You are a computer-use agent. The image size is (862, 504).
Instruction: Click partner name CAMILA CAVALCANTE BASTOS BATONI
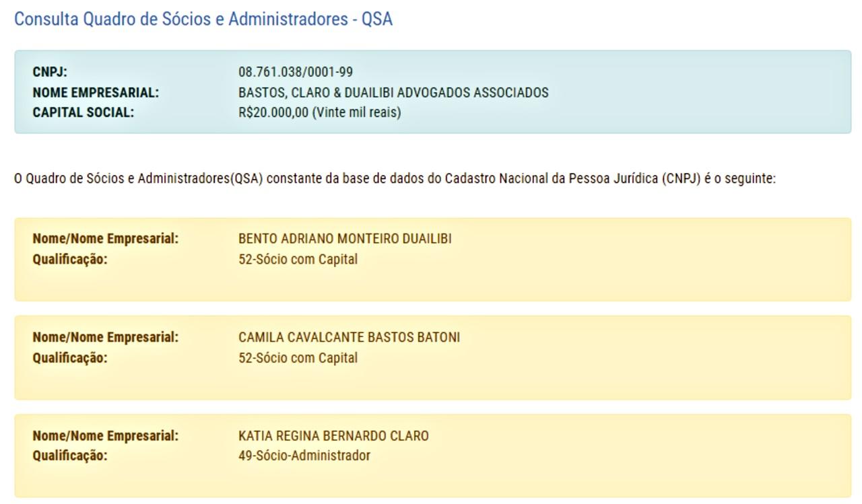tap(349, 337)
